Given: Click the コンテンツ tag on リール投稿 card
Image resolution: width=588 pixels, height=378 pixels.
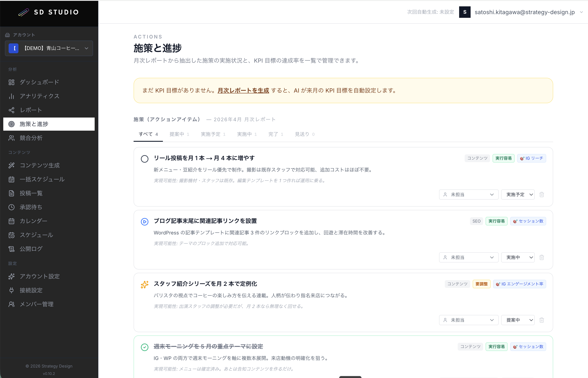Looking at the screenshot, I should point(477,158).
